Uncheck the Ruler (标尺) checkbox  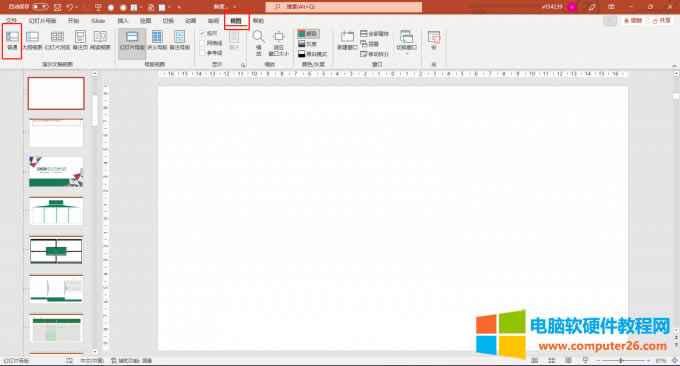pyautogui.click(x=202, y=33)
